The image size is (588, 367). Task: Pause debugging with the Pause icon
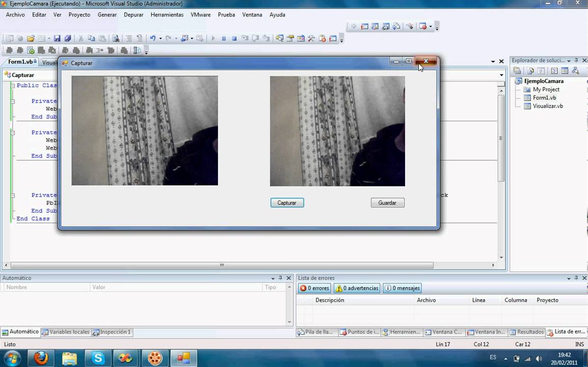[x=224, y=38]
